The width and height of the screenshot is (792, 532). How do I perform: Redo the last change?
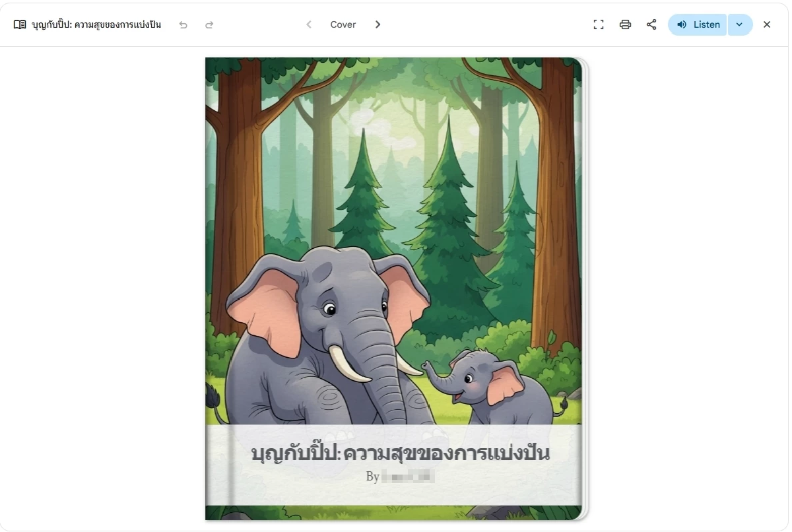[x=209, y=24]
